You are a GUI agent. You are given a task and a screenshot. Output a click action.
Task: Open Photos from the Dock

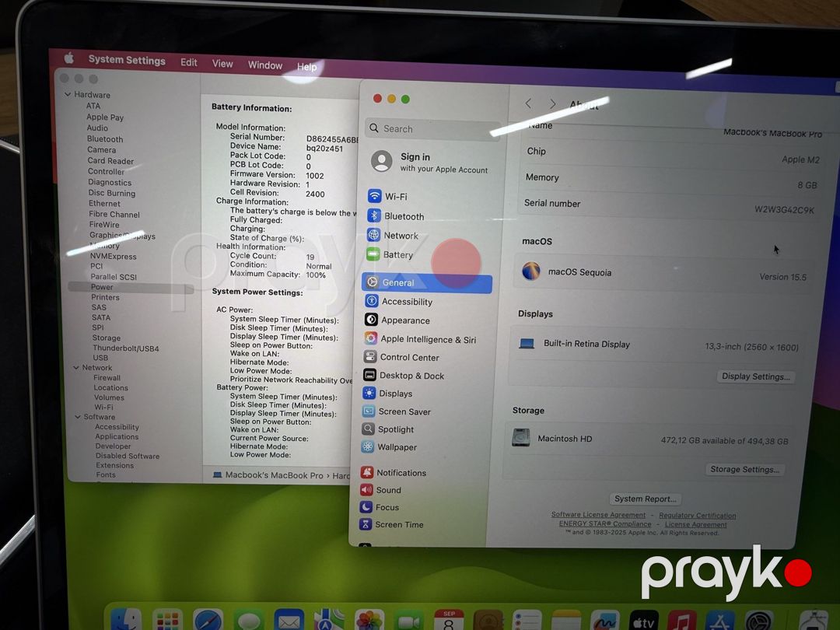(x=369, y=621)
